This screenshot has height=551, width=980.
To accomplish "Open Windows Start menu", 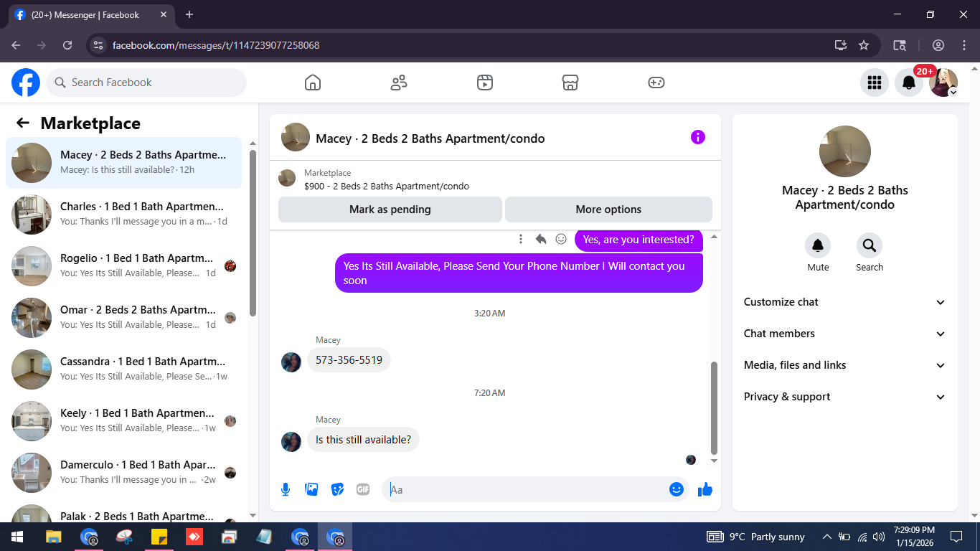I will (x=17, y=537).
